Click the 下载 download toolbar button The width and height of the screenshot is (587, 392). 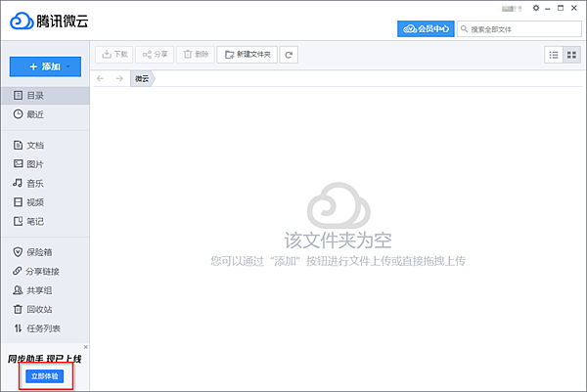[114, 55]
